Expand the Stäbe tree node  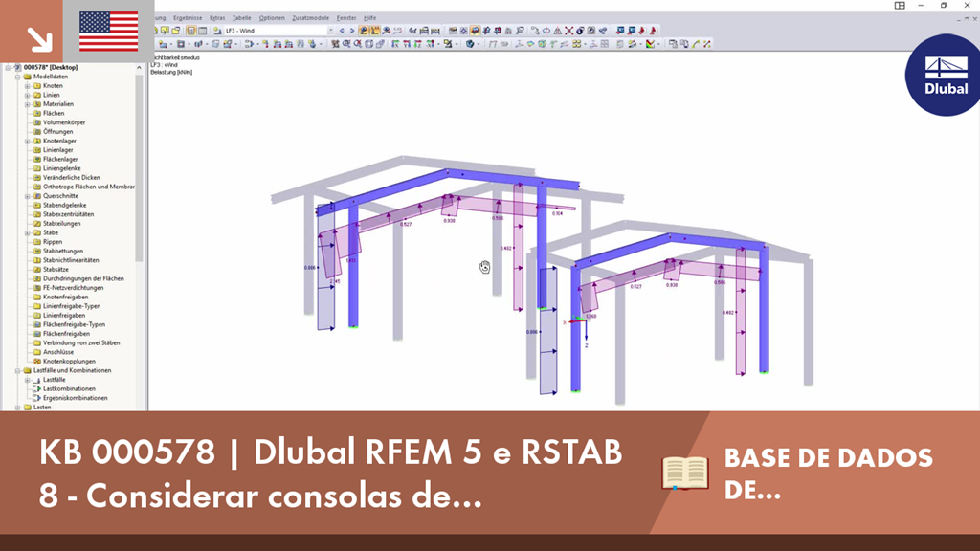(28, 233)
